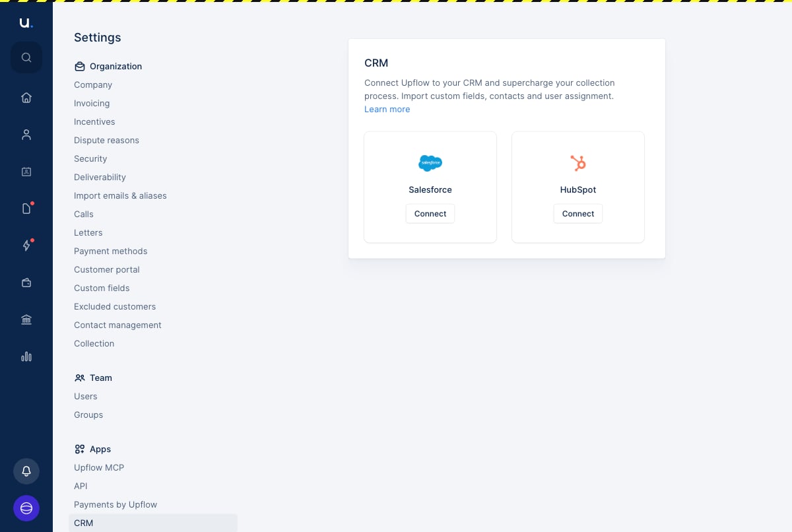Open the invoices document icon

point(26,209)
